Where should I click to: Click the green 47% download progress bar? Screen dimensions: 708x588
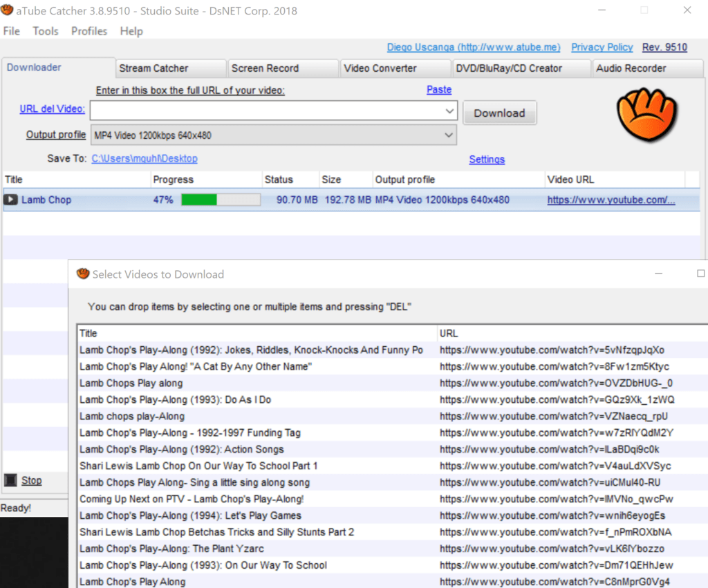tap(221, 200)
